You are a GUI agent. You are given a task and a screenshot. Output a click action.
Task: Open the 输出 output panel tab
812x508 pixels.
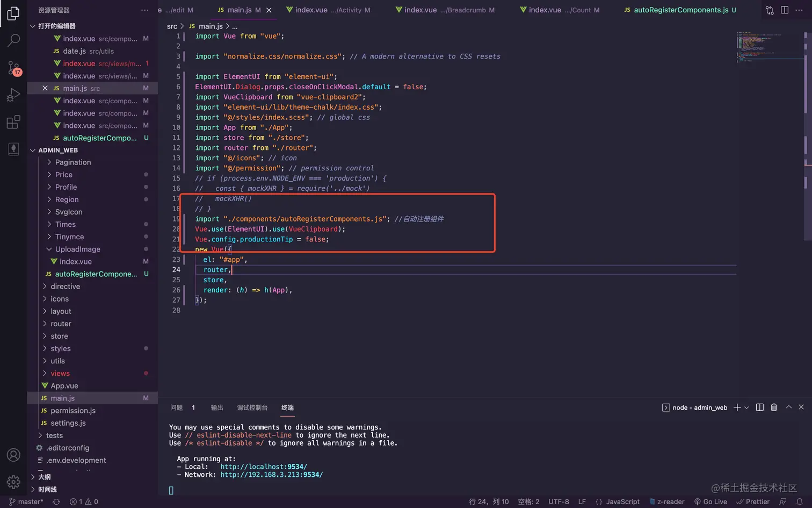217,407
